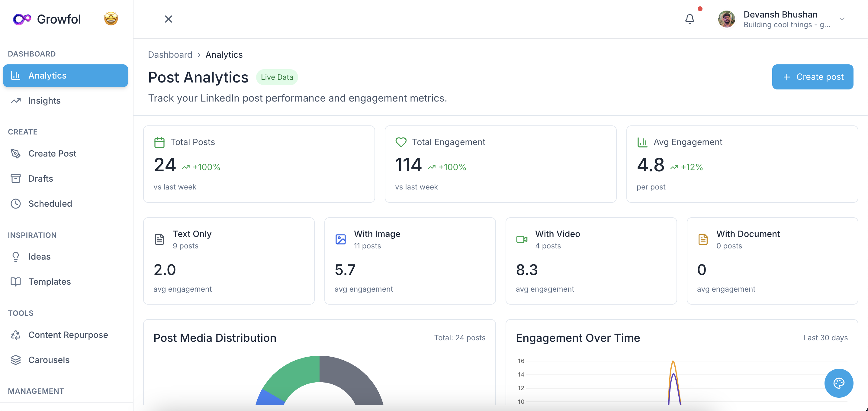Click the 'Total: 24 posts' label
This screenshot has width=868, height=411.
tap(460, 338)
